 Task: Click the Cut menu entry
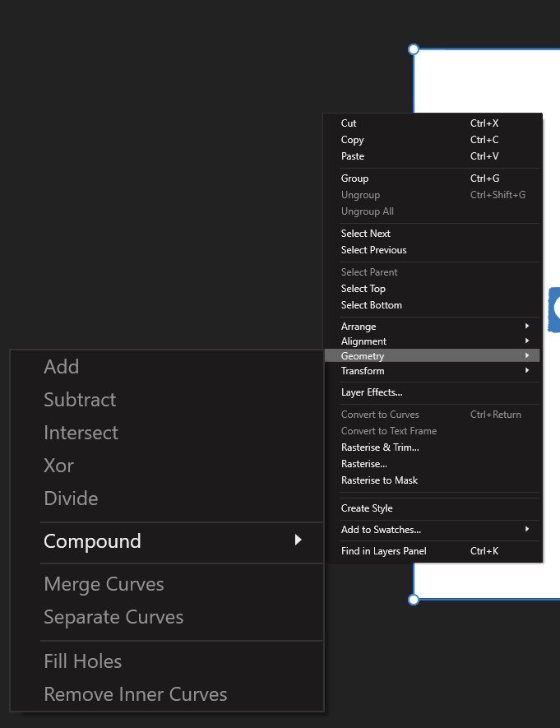coord(433,123)
